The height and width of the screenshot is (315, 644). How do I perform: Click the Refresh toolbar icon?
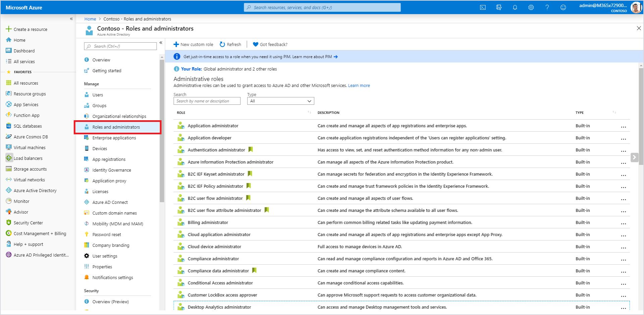point(222,44)
